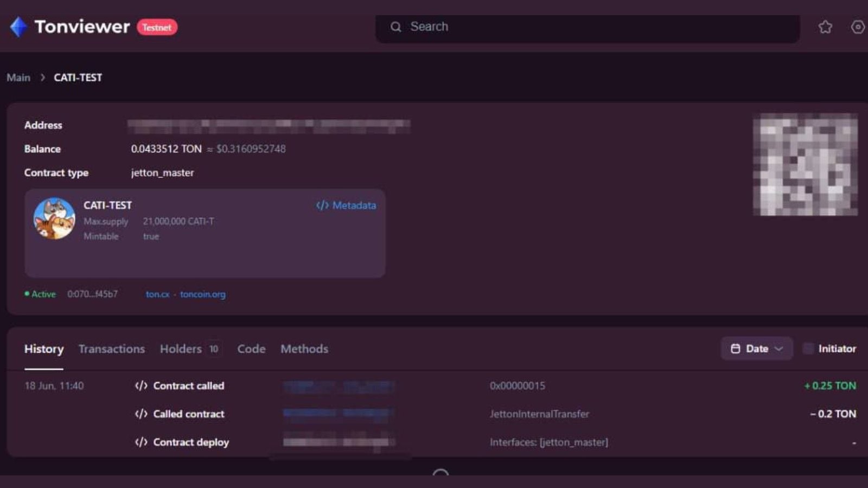Viewport: 868px width, 488px height.
Task: Click blurred address in Contract called row
Action: click(339, 386)
